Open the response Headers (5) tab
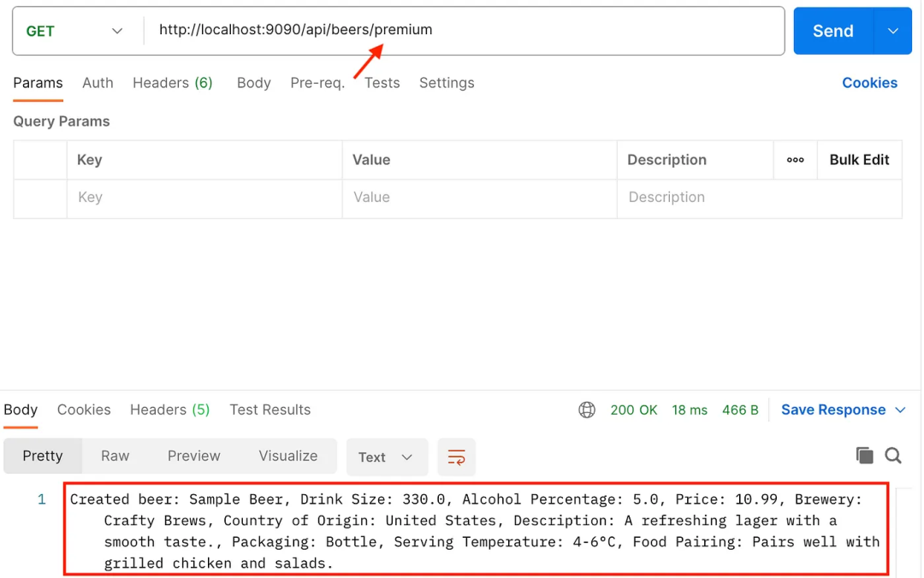Screen dimensions: 924x578 (169, 410)
